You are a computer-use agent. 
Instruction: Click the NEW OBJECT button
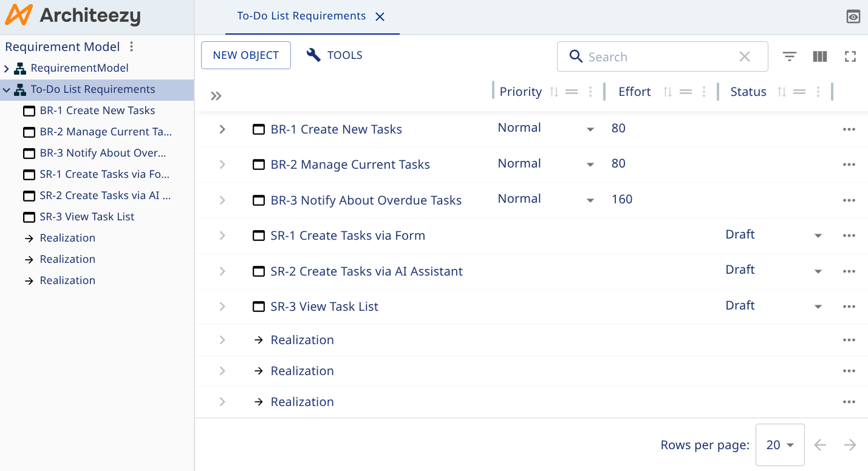245,55
